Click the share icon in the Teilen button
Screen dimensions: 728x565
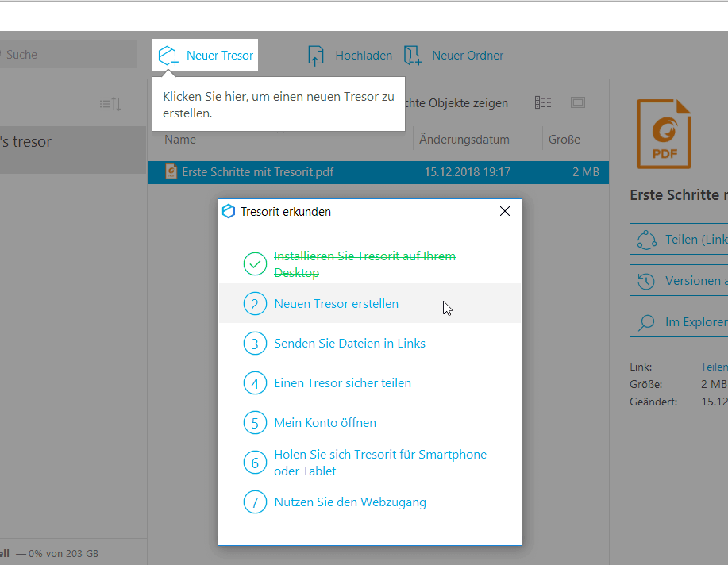pyautogui.click(x=646, y=240)
